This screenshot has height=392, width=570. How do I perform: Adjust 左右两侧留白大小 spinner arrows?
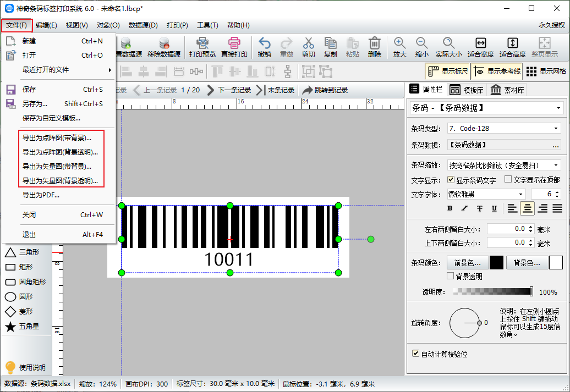pyautogui.click(x=531, y=229)
